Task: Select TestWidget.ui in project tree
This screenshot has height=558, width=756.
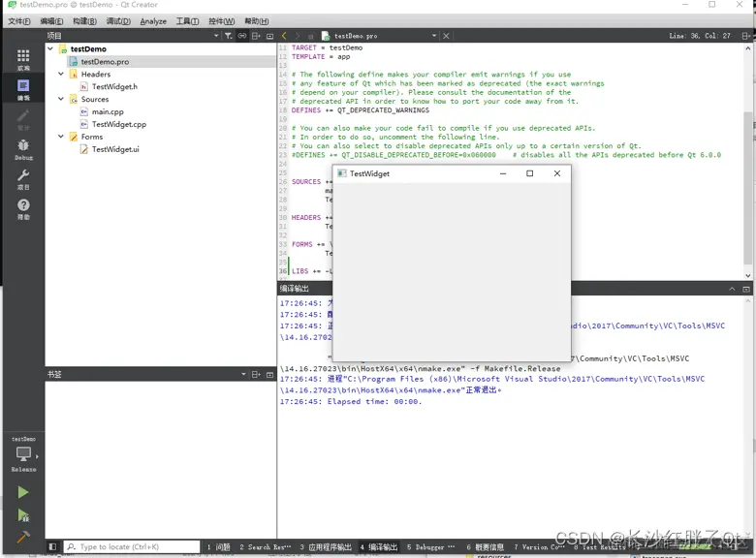Action: pyautogui.click(x=115, y=149)
